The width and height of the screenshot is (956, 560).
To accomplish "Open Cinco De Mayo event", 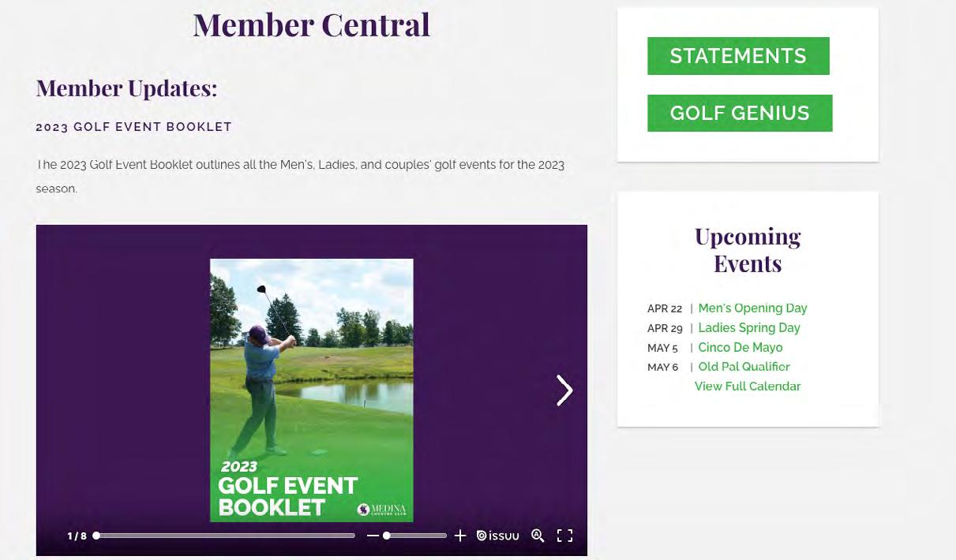I will pyautogui.click(x=740, y=348).
